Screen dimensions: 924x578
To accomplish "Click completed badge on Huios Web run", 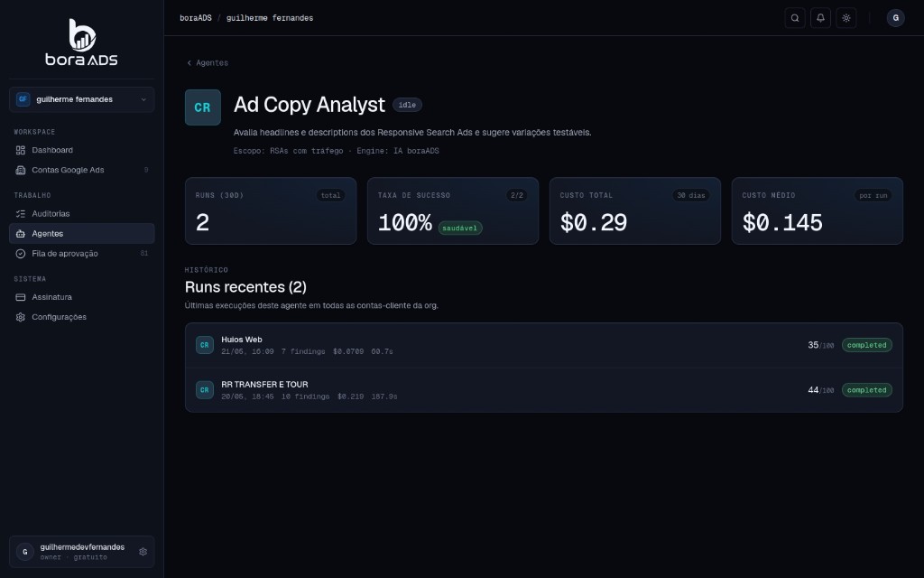I will (867, 345).
